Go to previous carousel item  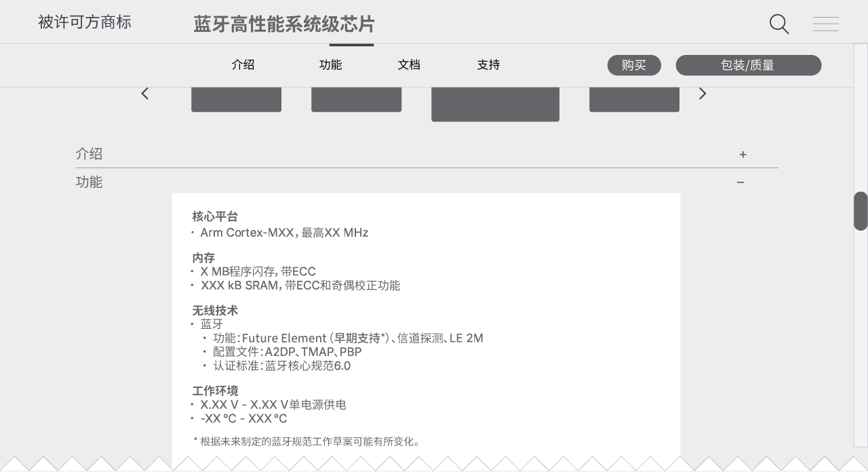point(144,94)
